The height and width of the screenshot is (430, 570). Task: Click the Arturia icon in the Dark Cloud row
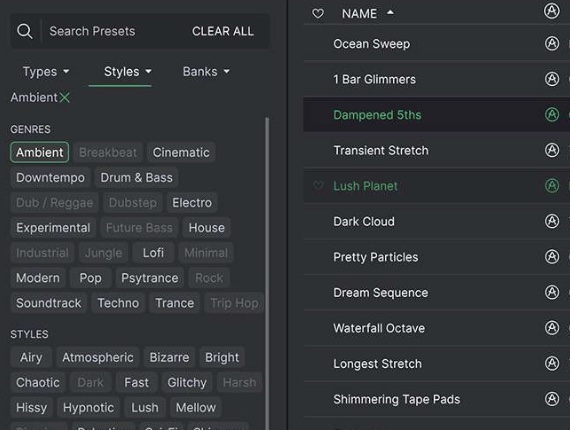click(552, 221)
